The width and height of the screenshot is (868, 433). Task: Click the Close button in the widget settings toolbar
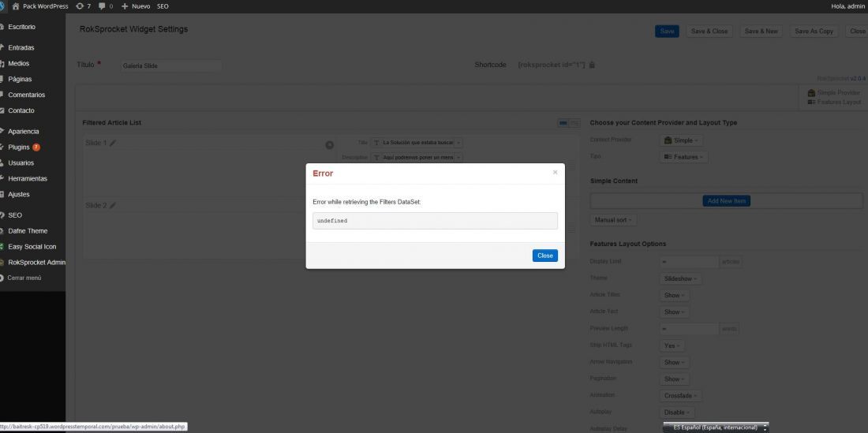(857, 32)
